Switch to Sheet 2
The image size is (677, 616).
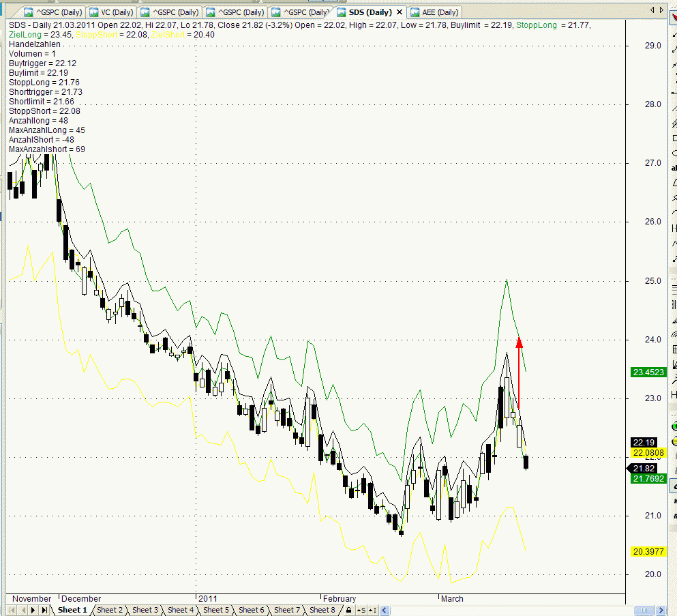[110, 610]
